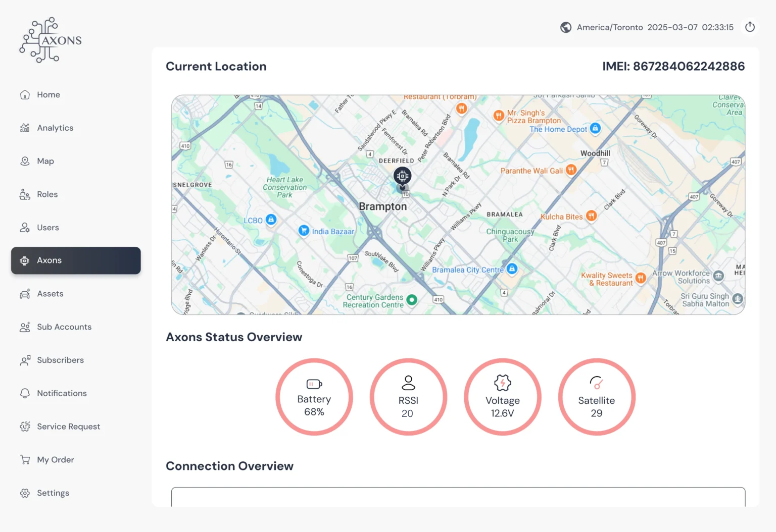776x532 pixels.
Task: Click the IMEI number text
Action: click(x=673, y=67)
